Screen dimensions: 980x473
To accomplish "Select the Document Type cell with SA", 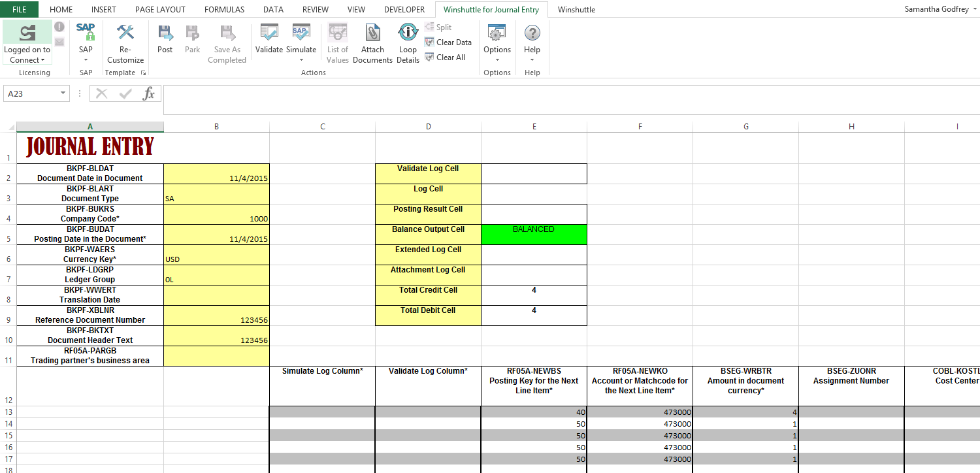I will pos(216,194).
